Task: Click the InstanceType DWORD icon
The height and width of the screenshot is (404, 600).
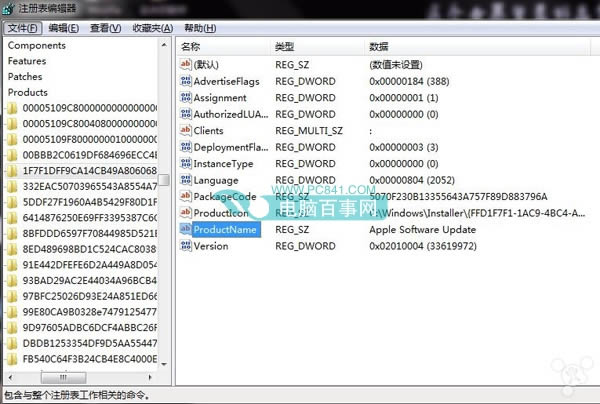Action: [x=186, y=163]
